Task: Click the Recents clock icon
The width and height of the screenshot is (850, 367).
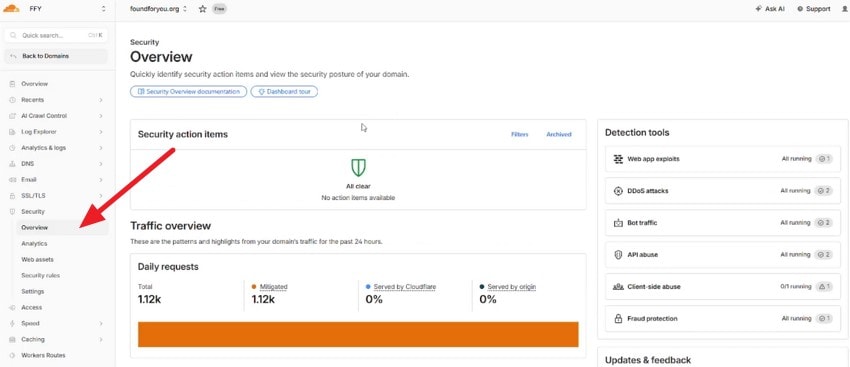Action: click(x=12, y=100)
